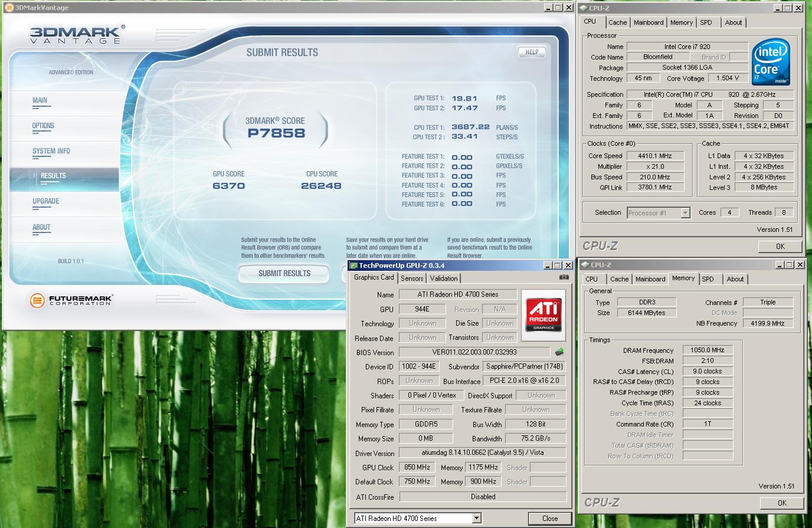The width and height of the screenshot is (812, 528).
Task: Open the MAIN section in 3DMark
Action: [x=40, y=100]
